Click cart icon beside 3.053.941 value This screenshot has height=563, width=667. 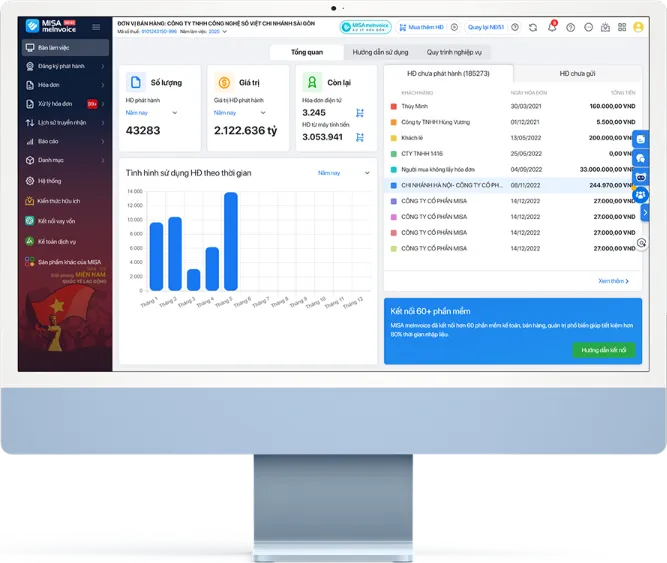(360, 137)
